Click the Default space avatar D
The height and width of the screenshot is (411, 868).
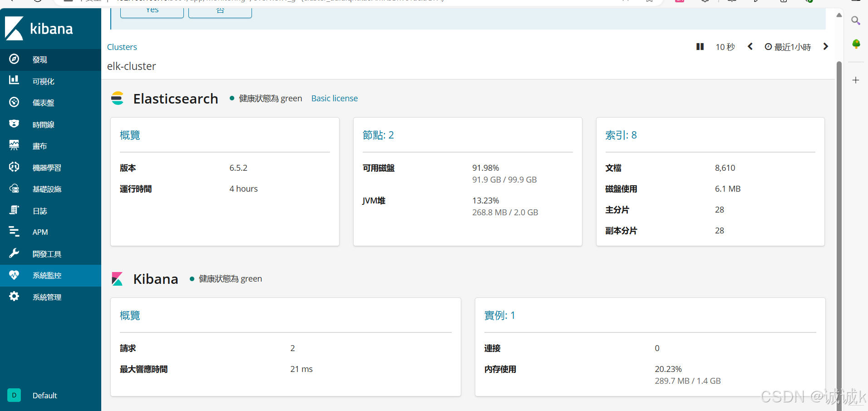click(14, 395)
